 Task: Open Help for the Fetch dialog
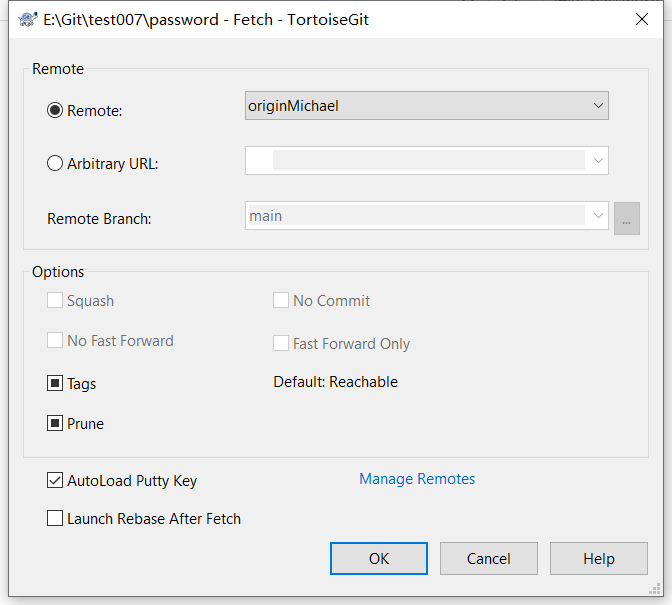[599, 558]
